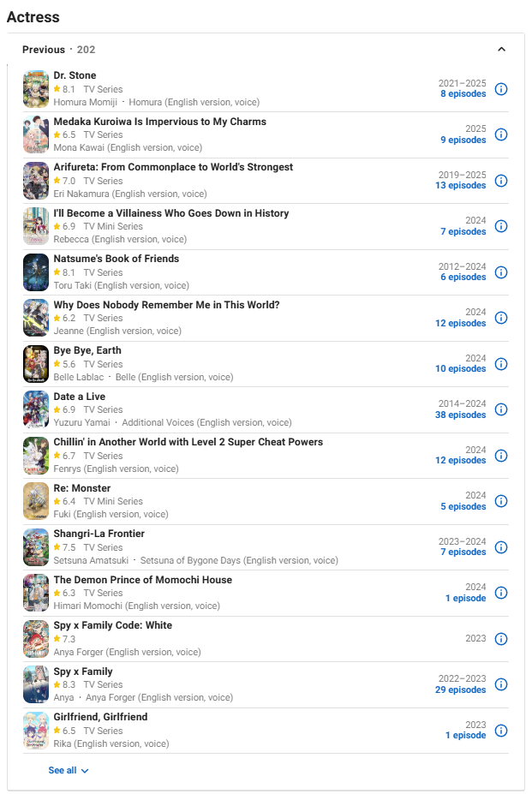Expand the See all credits list
The image size is (532, 794).
(69, 770)
